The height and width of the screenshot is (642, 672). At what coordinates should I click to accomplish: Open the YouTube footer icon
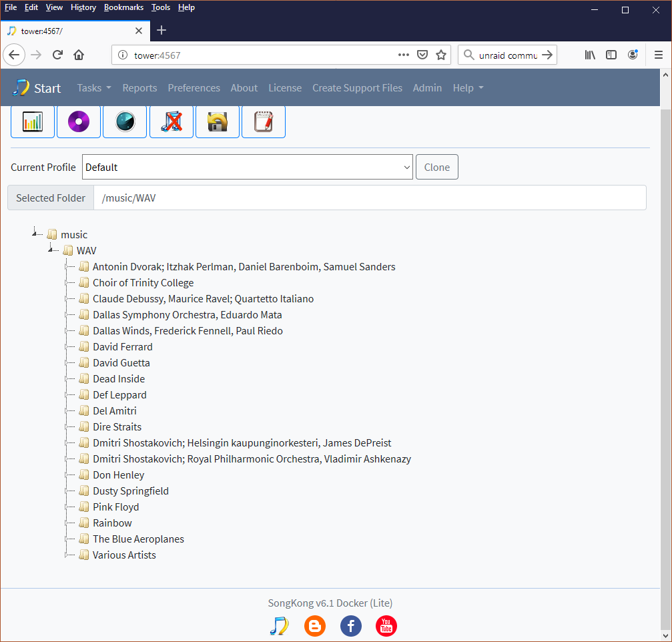[386, 626]
